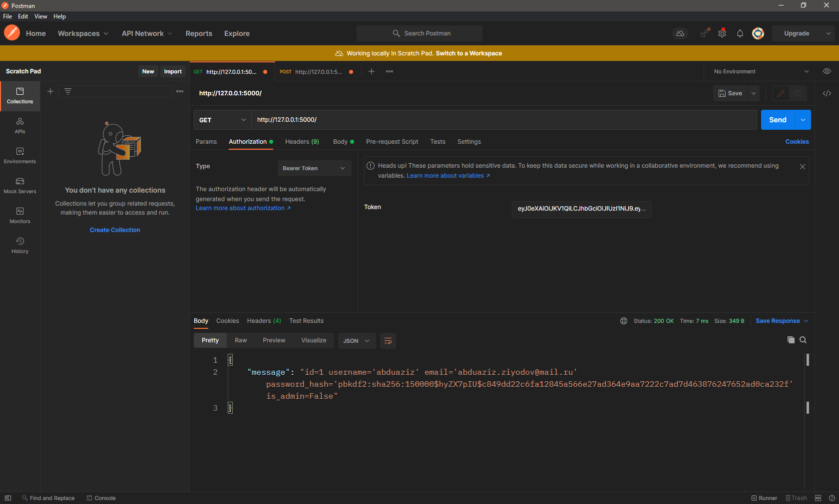
Task: Click the edit pencil icon near Save
Action: click(x=781, y=93)
